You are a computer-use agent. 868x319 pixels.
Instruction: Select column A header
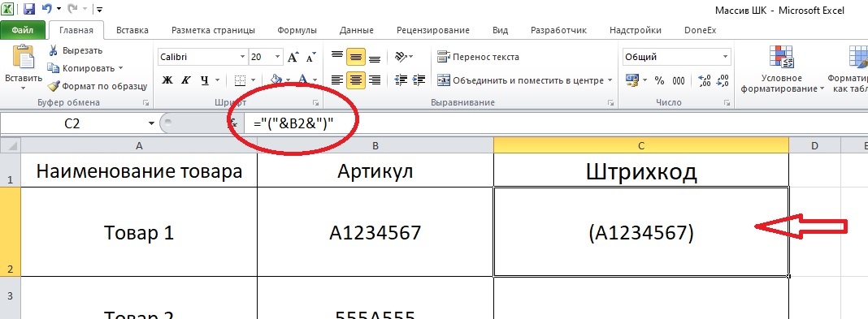139,145
